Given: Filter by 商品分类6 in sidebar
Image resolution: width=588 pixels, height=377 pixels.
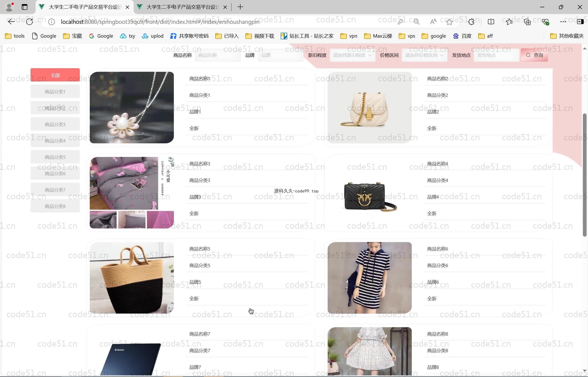Looking at the screenshot, I should [55, 174].
